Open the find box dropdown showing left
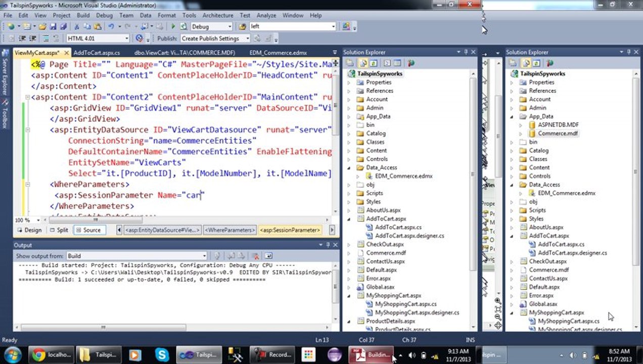Image resolution: width=643 pixels, height=364 pixels. 333,26
